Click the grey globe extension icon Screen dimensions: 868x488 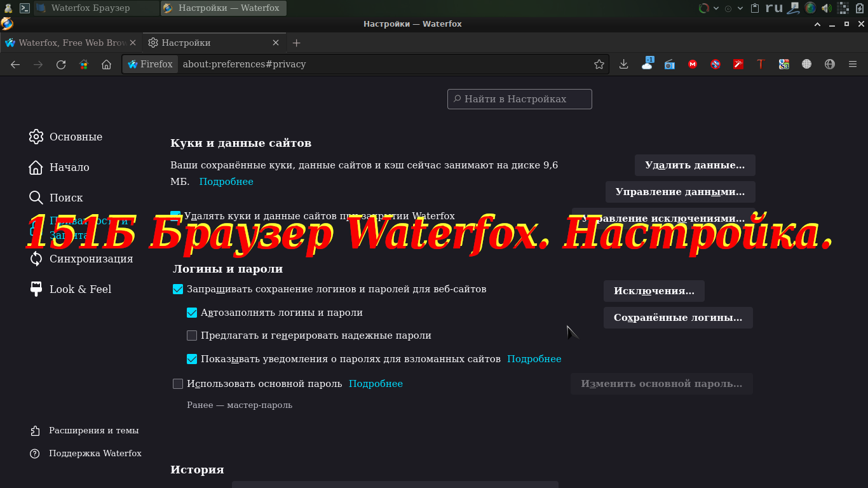830,64
